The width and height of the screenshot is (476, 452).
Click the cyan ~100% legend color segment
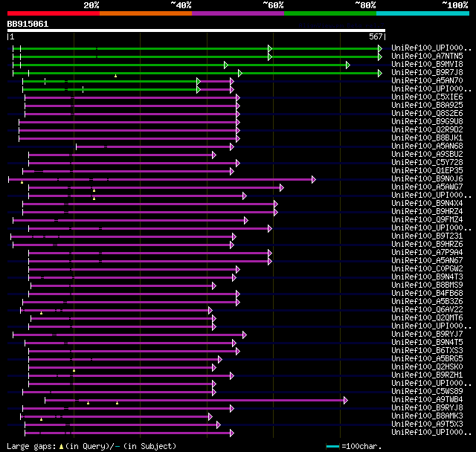click(423, 13)
